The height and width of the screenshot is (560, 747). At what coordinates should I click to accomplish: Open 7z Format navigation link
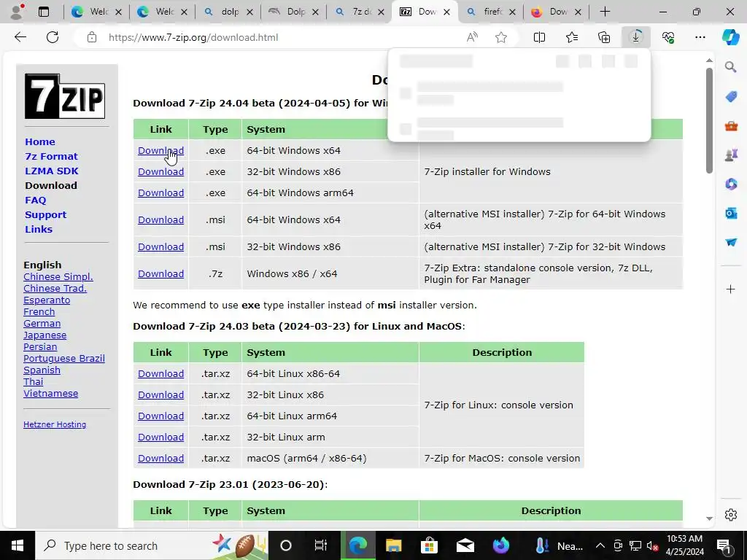coord(51,156)
